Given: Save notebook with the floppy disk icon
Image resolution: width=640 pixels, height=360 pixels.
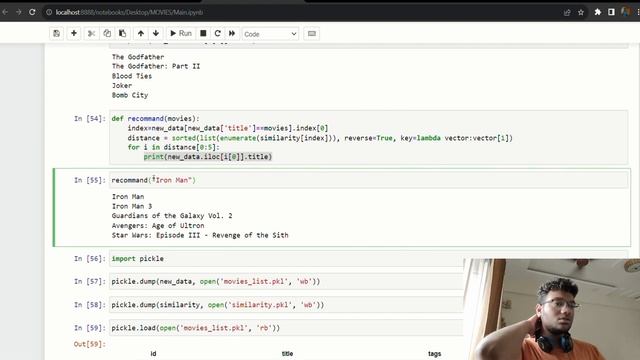Looking at the screenshot, I should tap(56, 33).
